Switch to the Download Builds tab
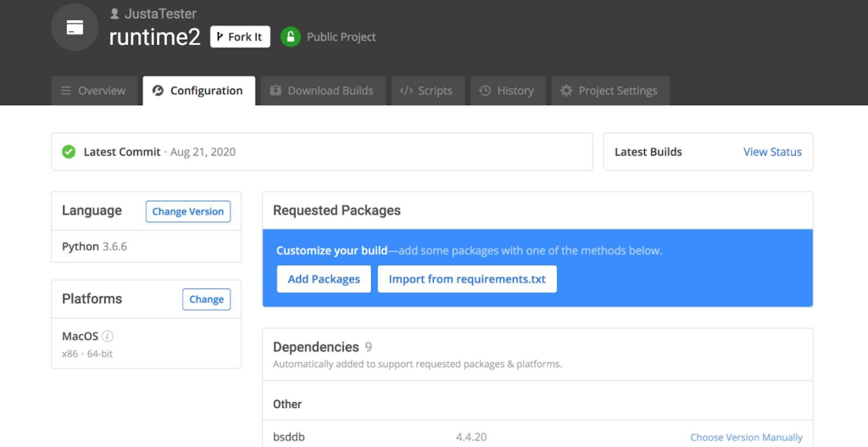The image size is (868, 447). click(x=321, y=91)
